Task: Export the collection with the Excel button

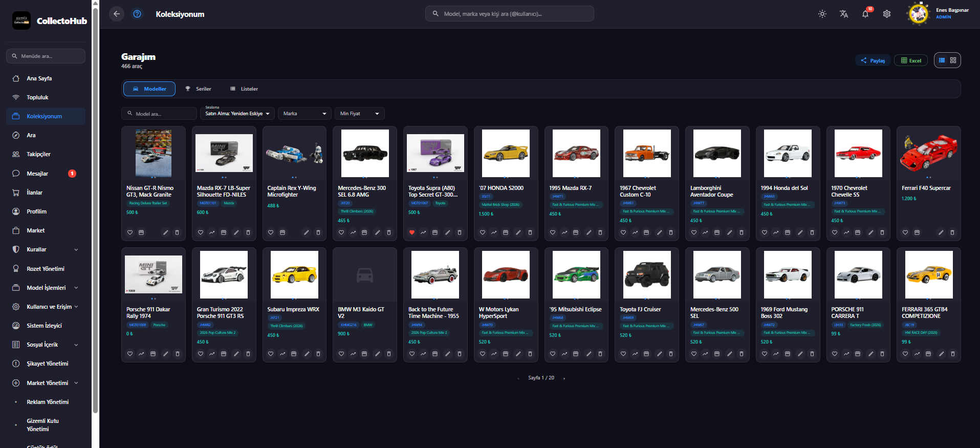Action: coord(911,60)
